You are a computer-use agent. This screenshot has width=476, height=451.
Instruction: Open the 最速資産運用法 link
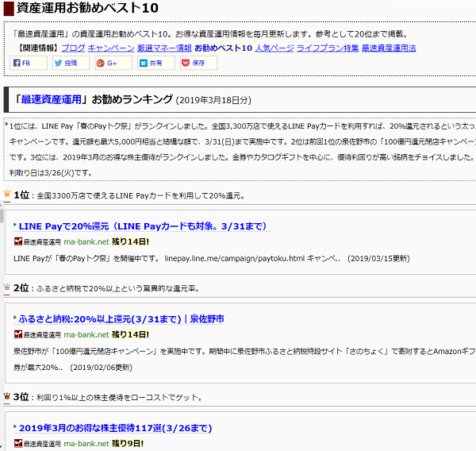389,48
